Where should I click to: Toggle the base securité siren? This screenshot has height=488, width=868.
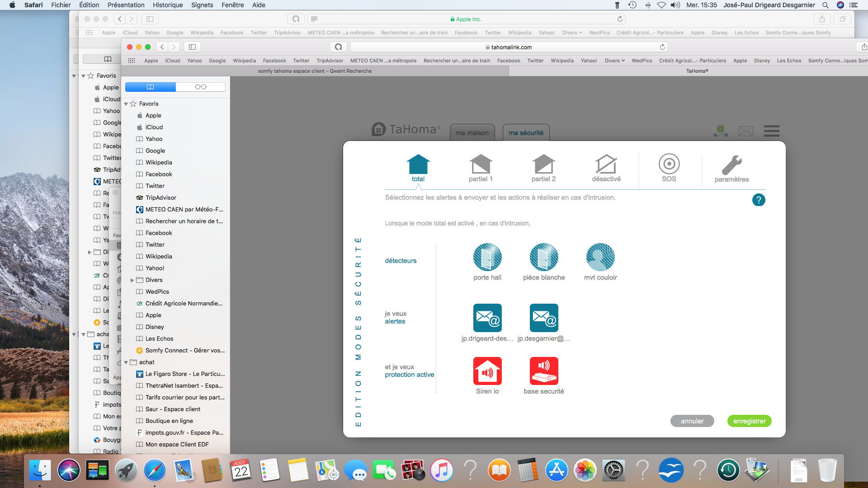coord(543,371)
